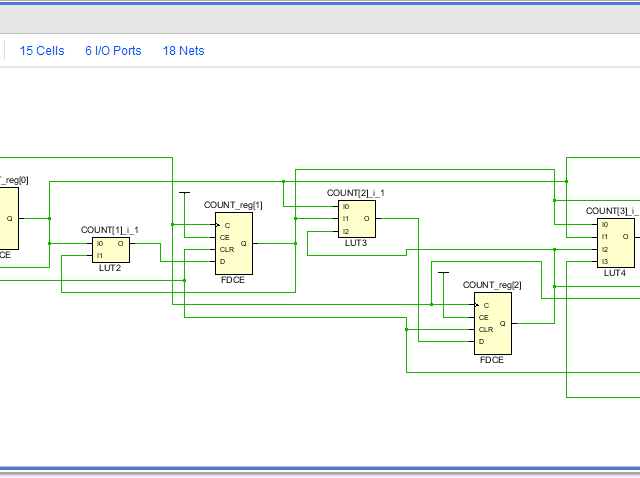Viewport: 640px width, 478px height.
Task: Select the COUNT[2]_i_1 LUT3 cell
Action: pos(355,217)
